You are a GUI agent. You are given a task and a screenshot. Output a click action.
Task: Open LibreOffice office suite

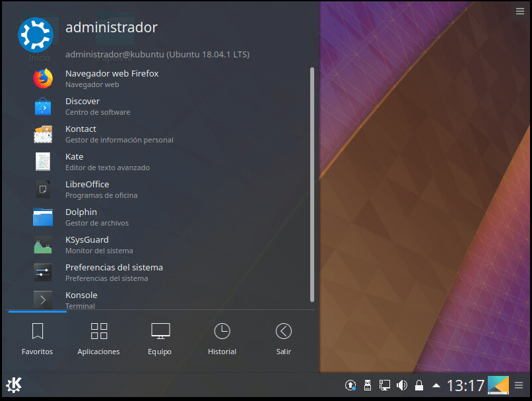[x=86, y=189]
